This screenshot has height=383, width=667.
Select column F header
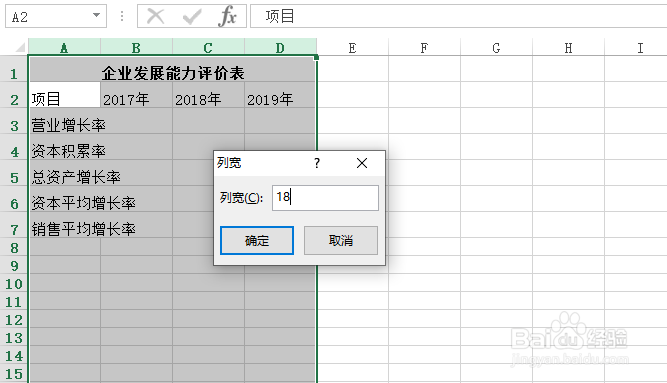point(424,47)
